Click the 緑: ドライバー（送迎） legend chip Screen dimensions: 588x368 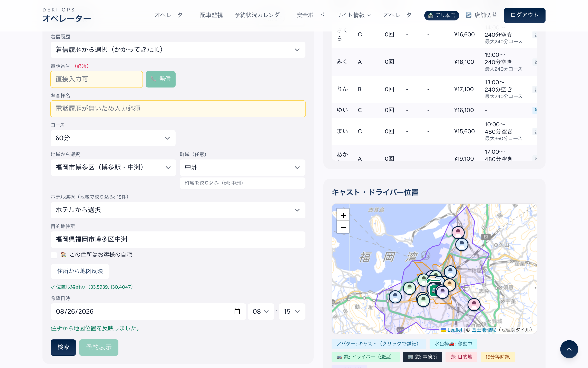click(x=365, y=357)
